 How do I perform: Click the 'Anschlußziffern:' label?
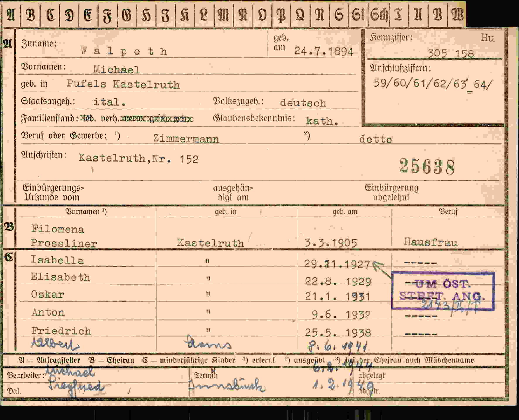tap(400, 68)
